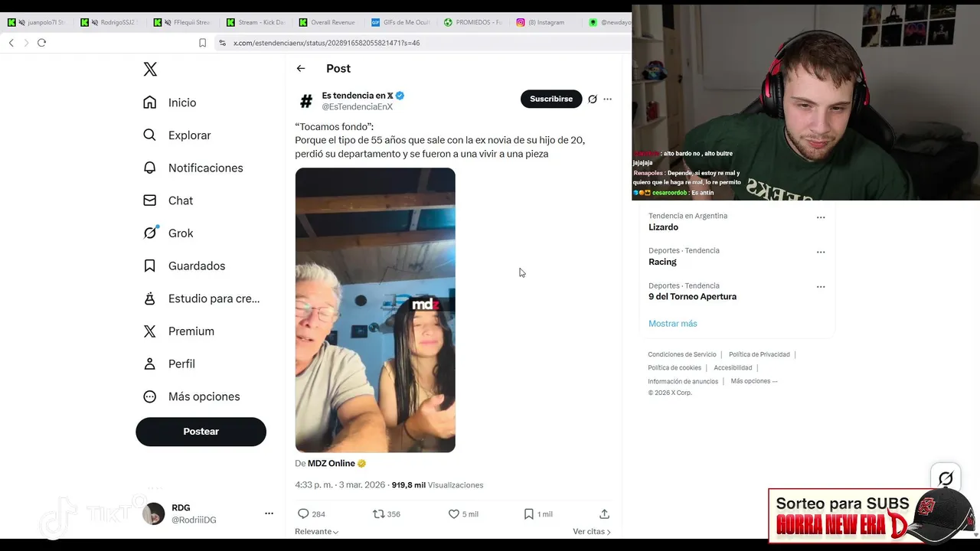Open account options next to RDG
Image resolution: width=980 pixels, height=551 pixels.
pos(269,514)
